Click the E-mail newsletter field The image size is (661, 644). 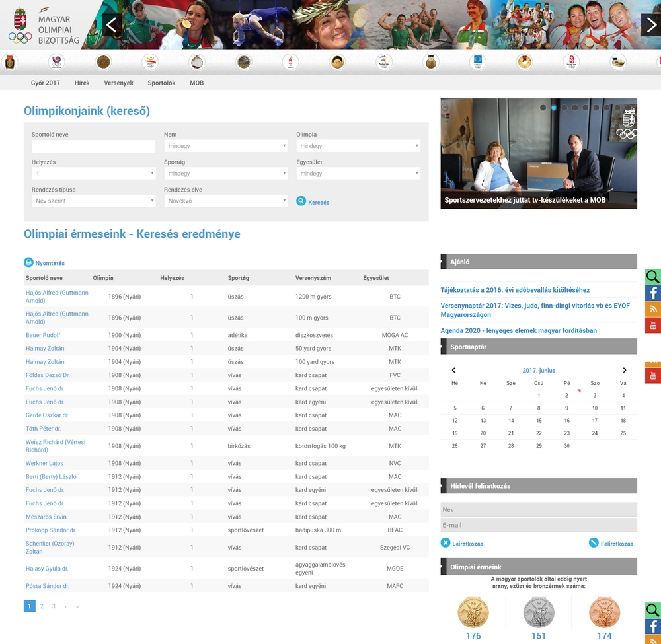539,525
